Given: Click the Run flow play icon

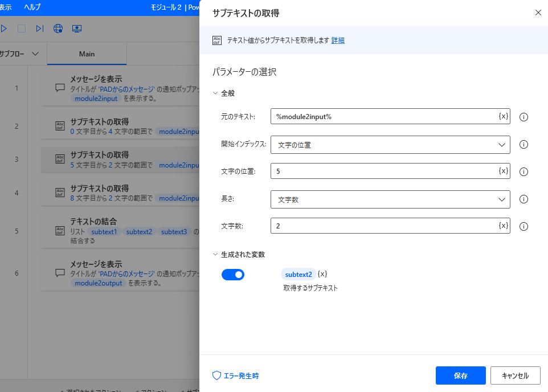Looking at the screenshot, I should (4, 28).
